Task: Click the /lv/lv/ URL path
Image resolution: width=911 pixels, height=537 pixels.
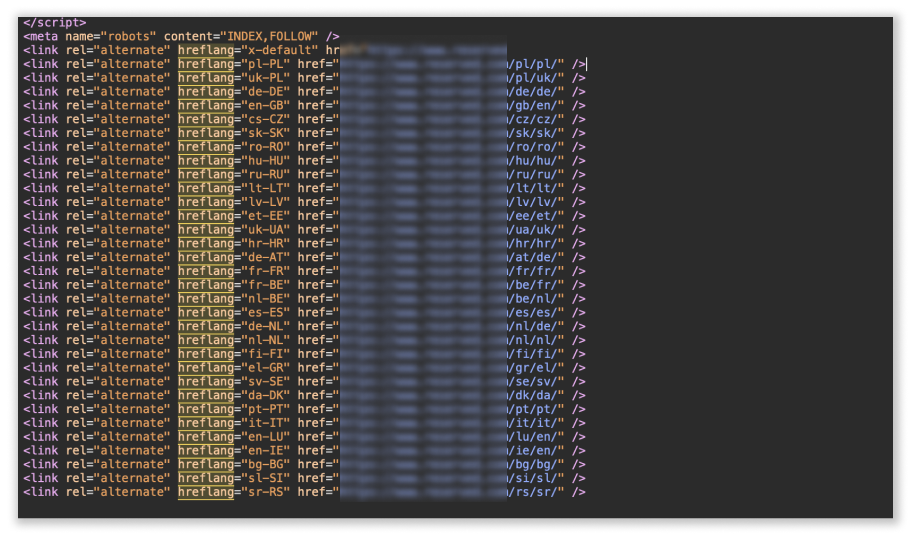Action: (x=533, y=202)
